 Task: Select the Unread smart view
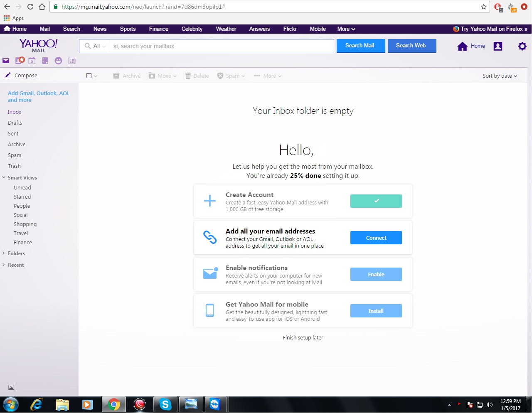pyautogui.click(x=22, y=187)
